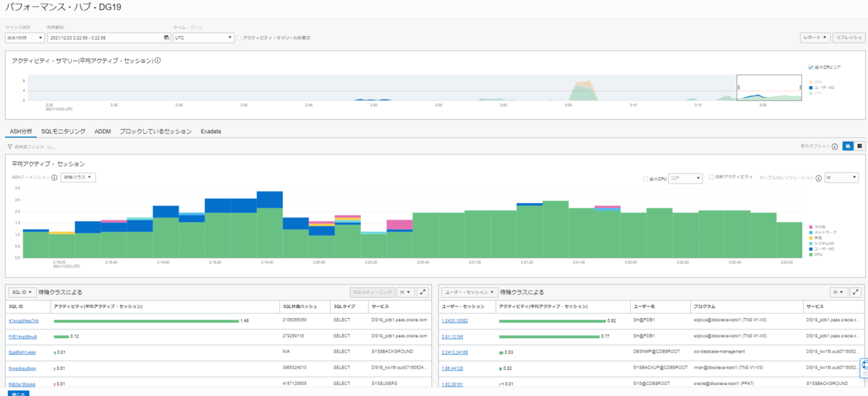Open session 2:91,12195 link

tap(452, 336)
